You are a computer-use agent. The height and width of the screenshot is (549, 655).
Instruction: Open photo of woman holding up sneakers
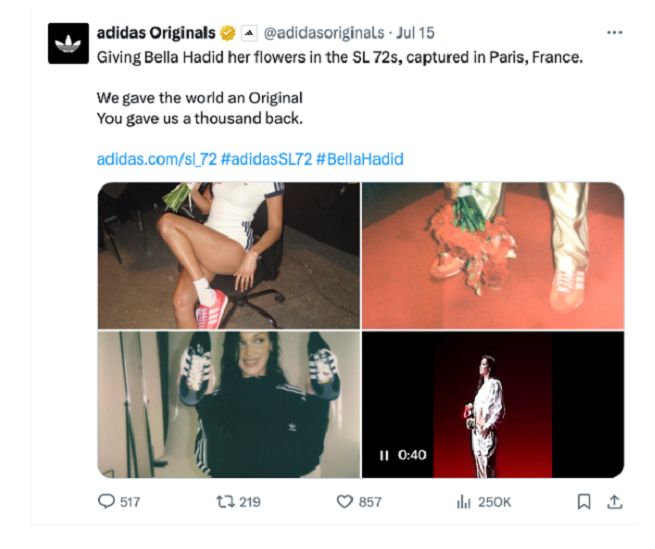[x=229, y=404]
